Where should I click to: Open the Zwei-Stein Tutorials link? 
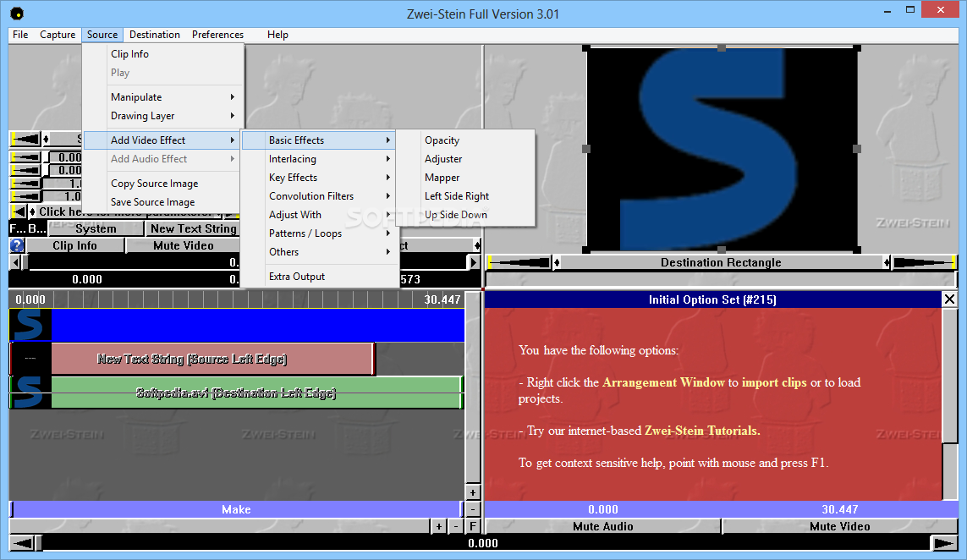point(702,431)
